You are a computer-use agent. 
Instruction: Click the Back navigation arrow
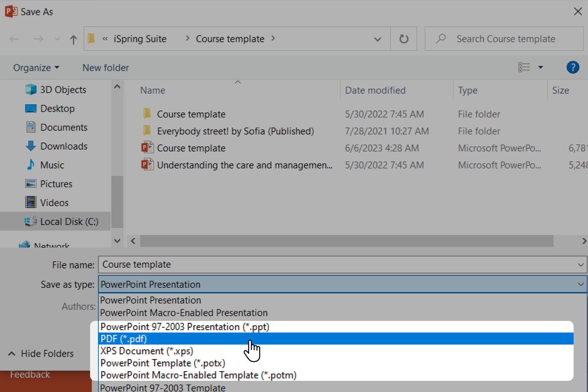[x=14, y=39]
